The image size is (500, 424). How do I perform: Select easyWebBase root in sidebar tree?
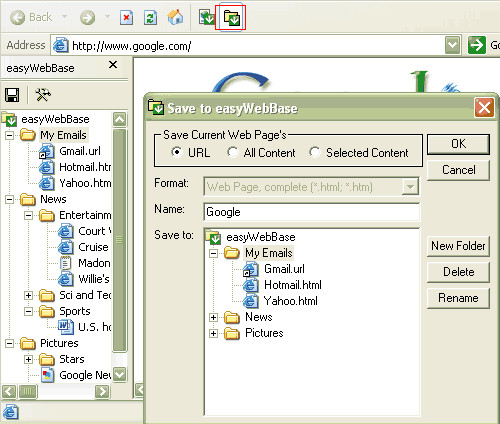click(55, 119)
